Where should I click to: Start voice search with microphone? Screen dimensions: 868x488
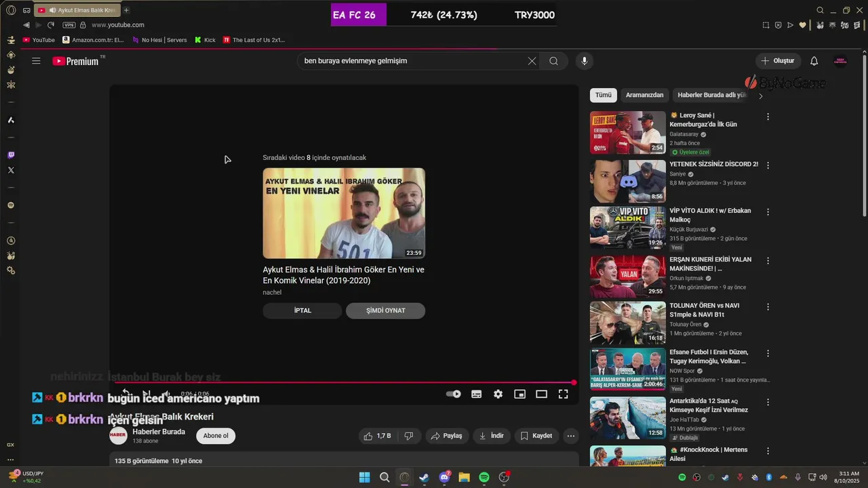click(x=585, y=61)
